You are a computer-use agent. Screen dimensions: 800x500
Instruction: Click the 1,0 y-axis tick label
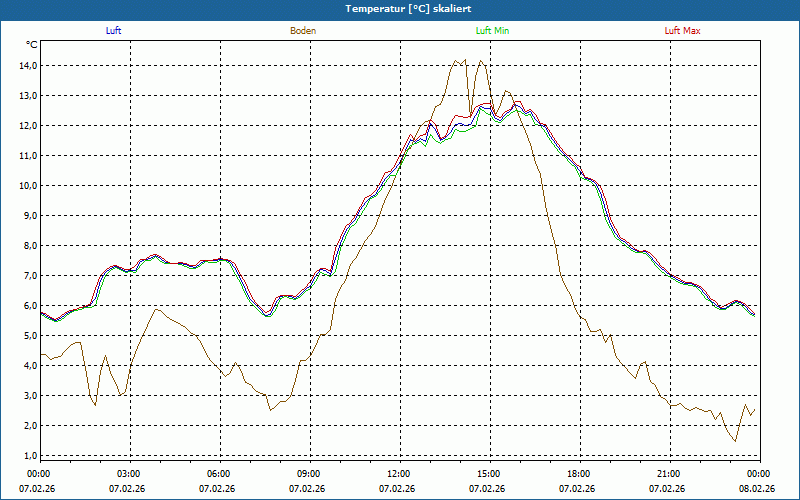(x=29, y=456)
